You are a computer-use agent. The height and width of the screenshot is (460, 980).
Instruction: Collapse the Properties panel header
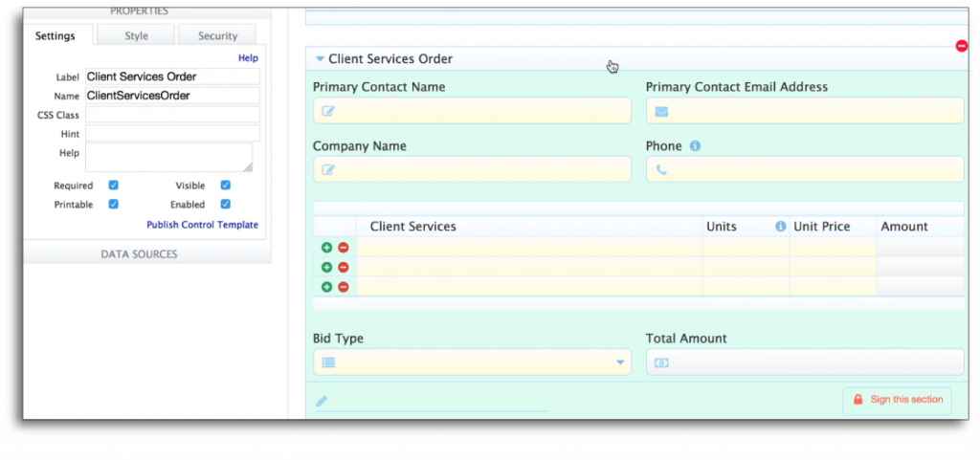click(146, 11)
